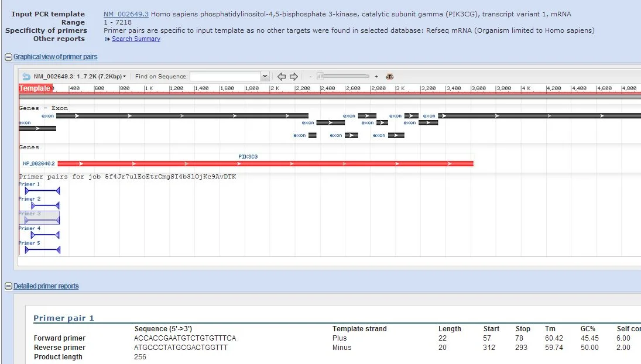Collapse the Graphical view of primer pairs section
This screenshot has height=364, width=641.
click(x=8, y=57)
